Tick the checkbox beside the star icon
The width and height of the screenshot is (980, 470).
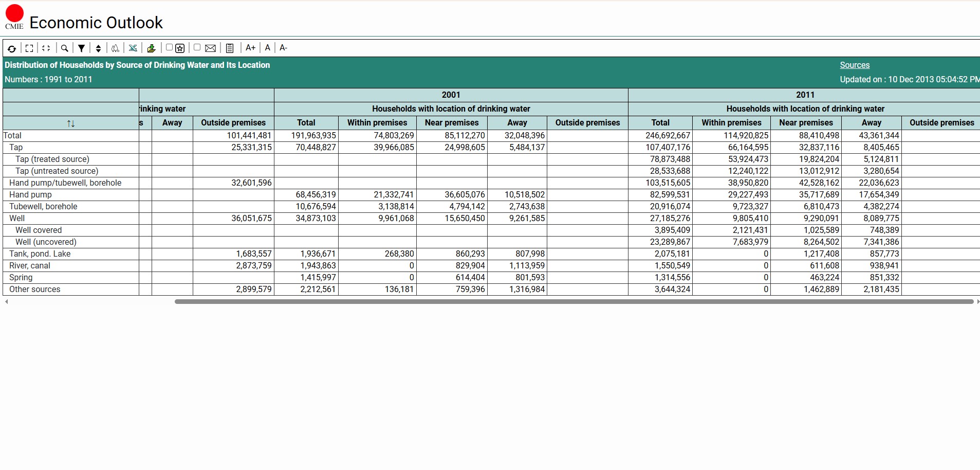click(x=169, y=47)
